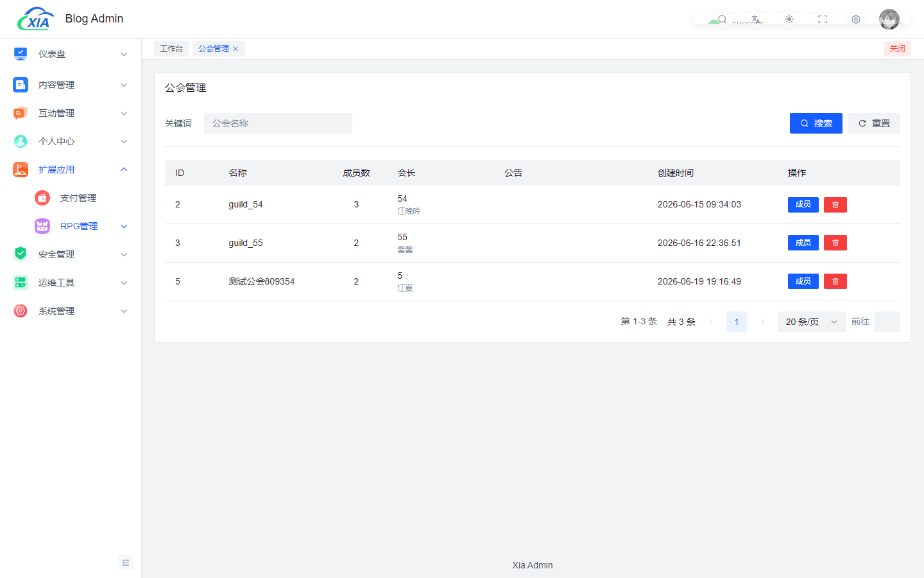Image resolution: width=924 pixels, height=578 pixels.
Task: Collapse the 扩展应用 menu chevron
Action: pos(124,170)
